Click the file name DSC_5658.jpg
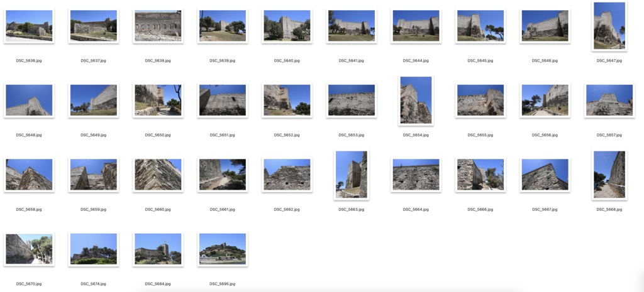The height and width of the screenshot is (292, 644). click(29, 210)
